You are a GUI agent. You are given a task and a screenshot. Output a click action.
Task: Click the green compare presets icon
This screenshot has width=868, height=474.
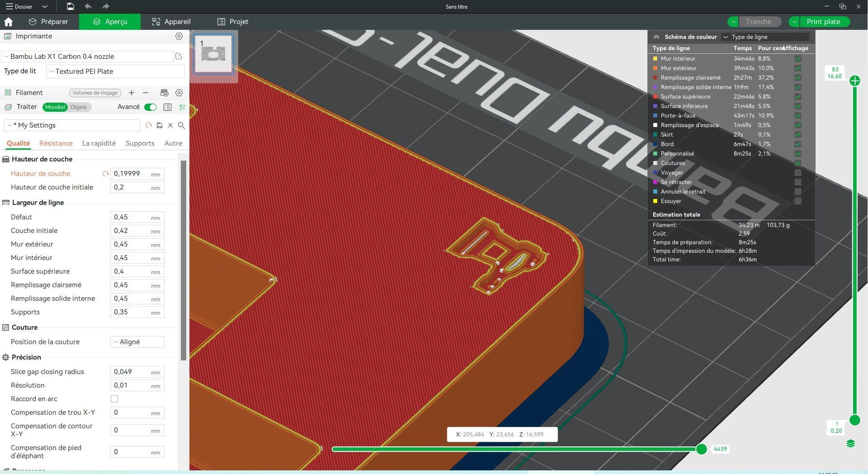click(x=182, y=107)
